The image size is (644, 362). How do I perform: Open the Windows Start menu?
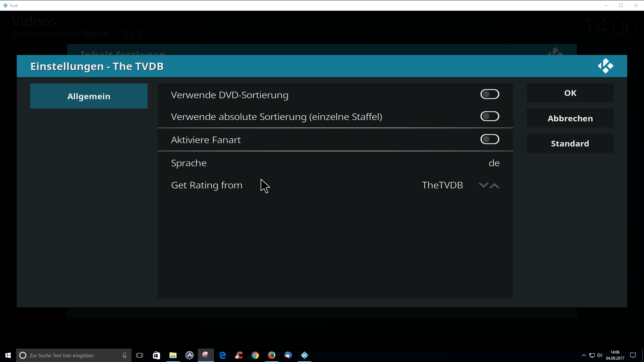[x=8, y=355]
